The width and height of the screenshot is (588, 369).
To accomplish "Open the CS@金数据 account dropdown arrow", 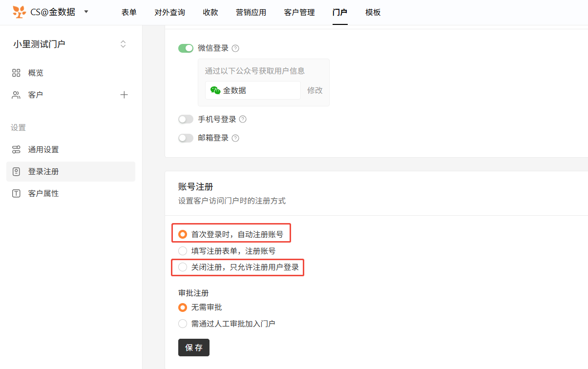I will (86, 11).
